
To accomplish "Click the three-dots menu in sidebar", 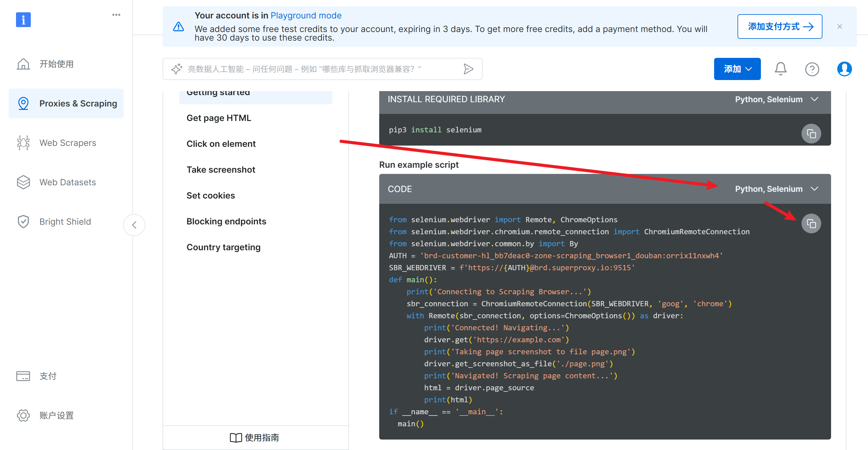I will pyautogui.click(x=116, y=15).
